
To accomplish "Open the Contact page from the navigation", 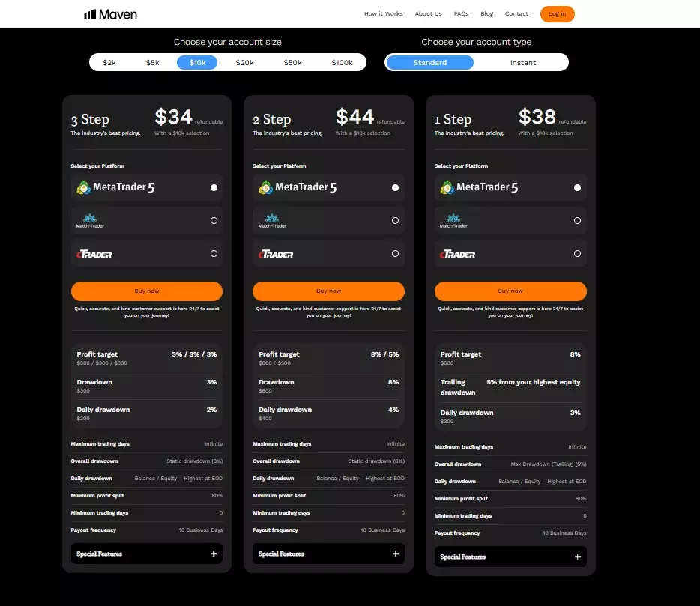I will (x=518, y=13).
